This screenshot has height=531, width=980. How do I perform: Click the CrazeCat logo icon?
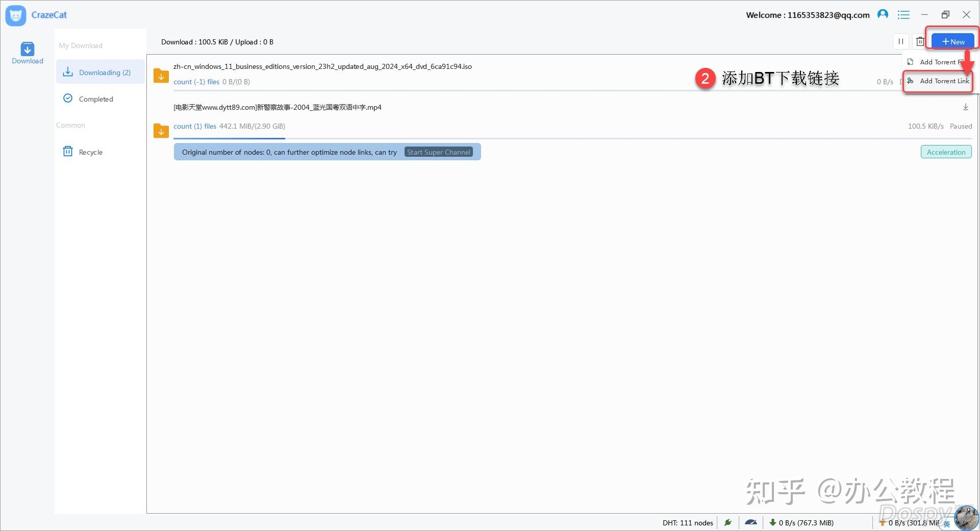(16, 15)
